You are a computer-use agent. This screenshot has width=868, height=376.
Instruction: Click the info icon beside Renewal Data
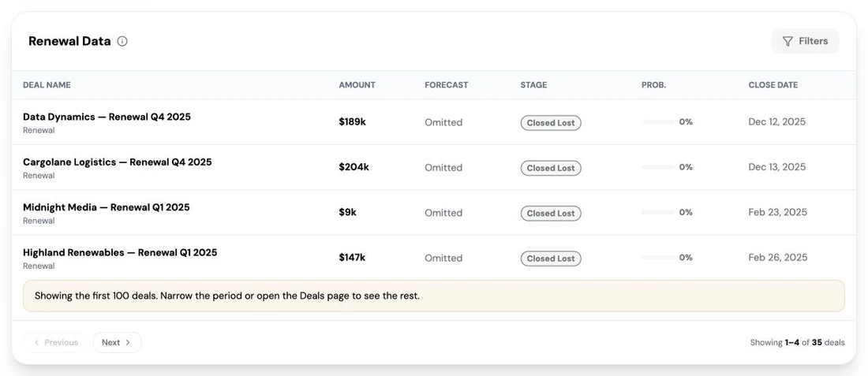coord(122,42)
